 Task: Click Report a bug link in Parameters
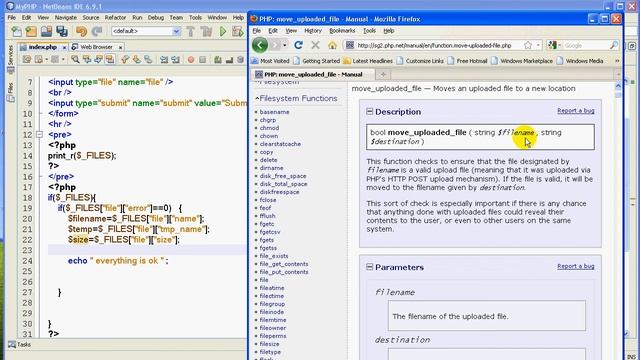click(576, 266)
